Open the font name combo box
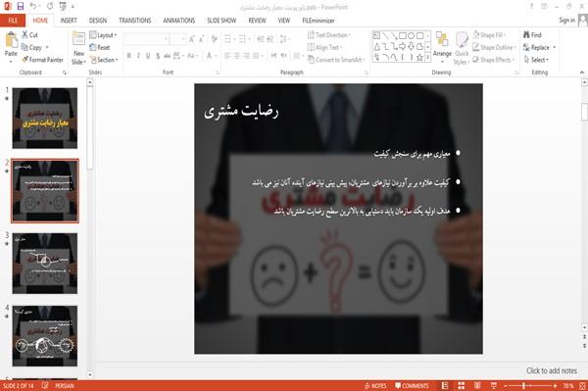 (x=147, y=39)
